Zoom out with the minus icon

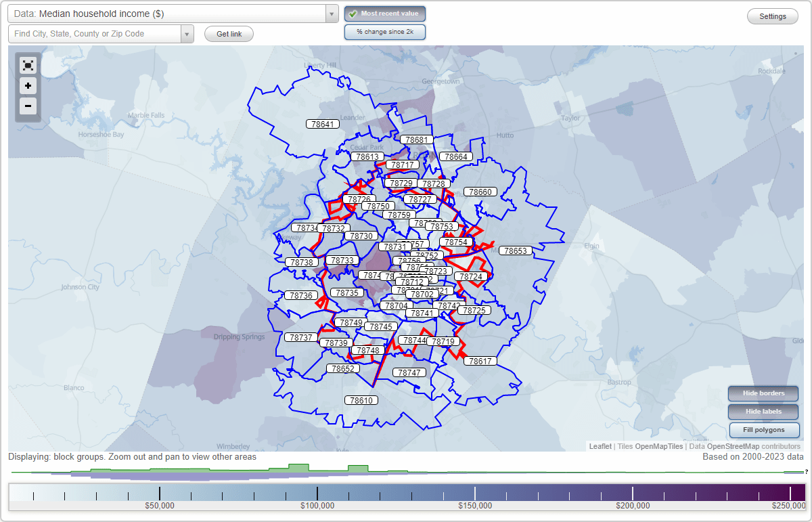tap(28, 106)
